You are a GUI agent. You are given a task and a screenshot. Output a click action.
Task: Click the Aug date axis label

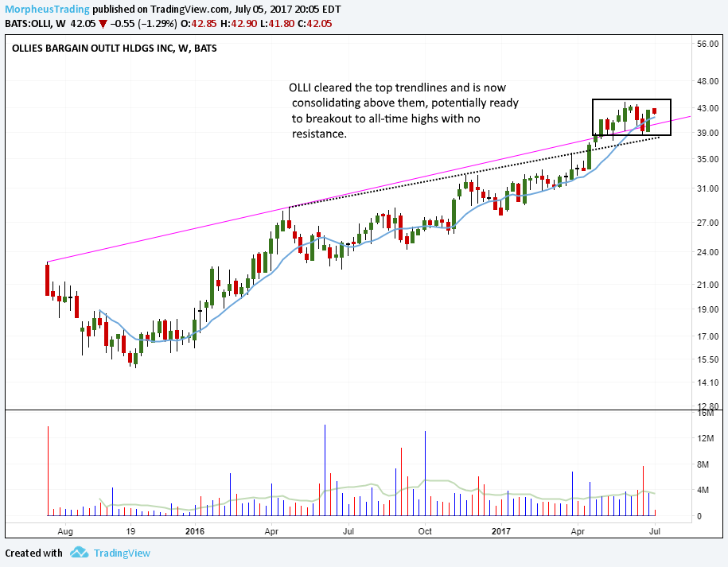pos(65,531)
